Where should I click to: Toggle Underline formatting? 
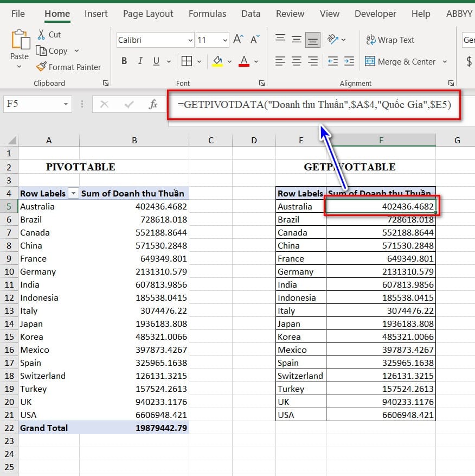click(x=156, y=61)
